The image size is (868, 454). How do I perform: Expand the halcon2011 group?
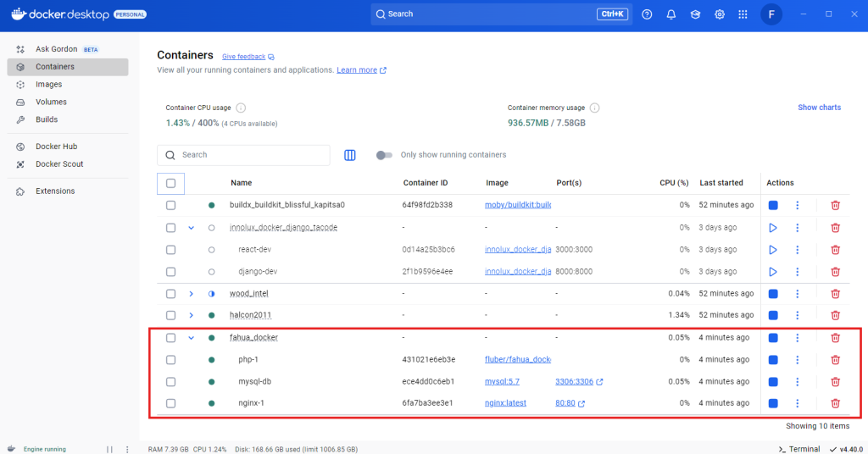coord(191,315)
